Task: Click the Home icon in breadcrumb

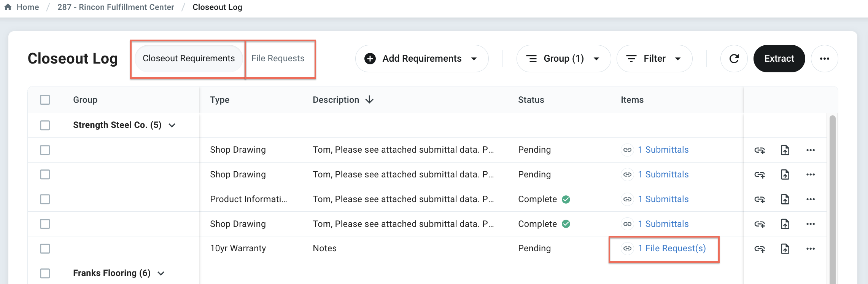Action: point(8,7)
